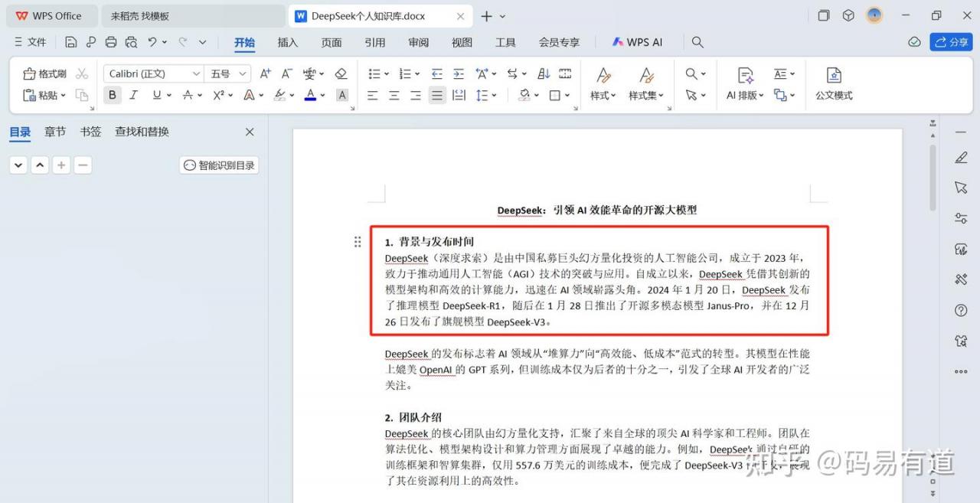Click the help question mark in right sidebar
This screenshot has height=503, width=980.
[962, 310]
